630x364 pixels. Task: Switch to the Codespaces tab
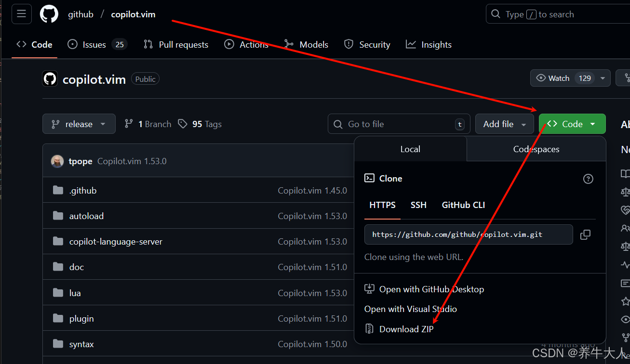coord(536,149)
